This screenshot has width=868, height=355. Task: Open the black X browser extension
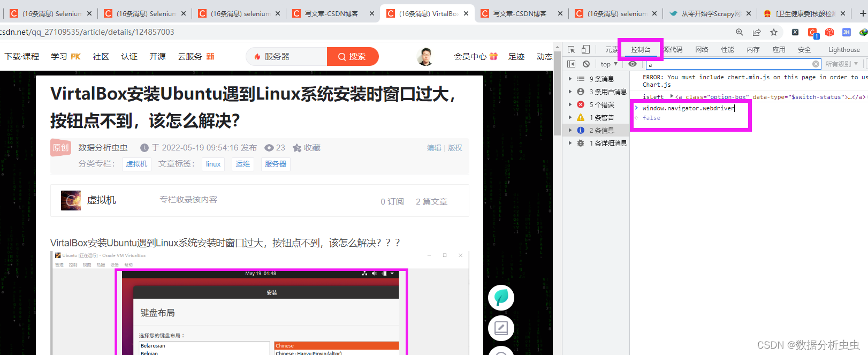(795, 32)
